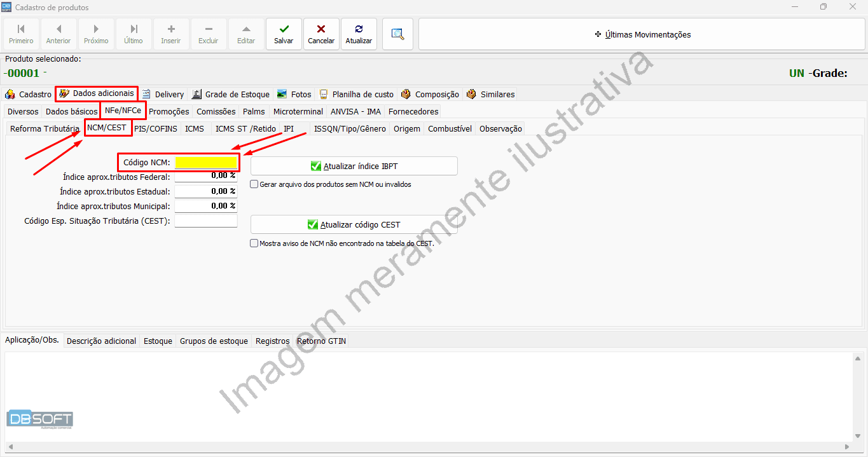
Task: Enable Gerar arquivo dos produtos sem NCM
Action: point(254,184)
